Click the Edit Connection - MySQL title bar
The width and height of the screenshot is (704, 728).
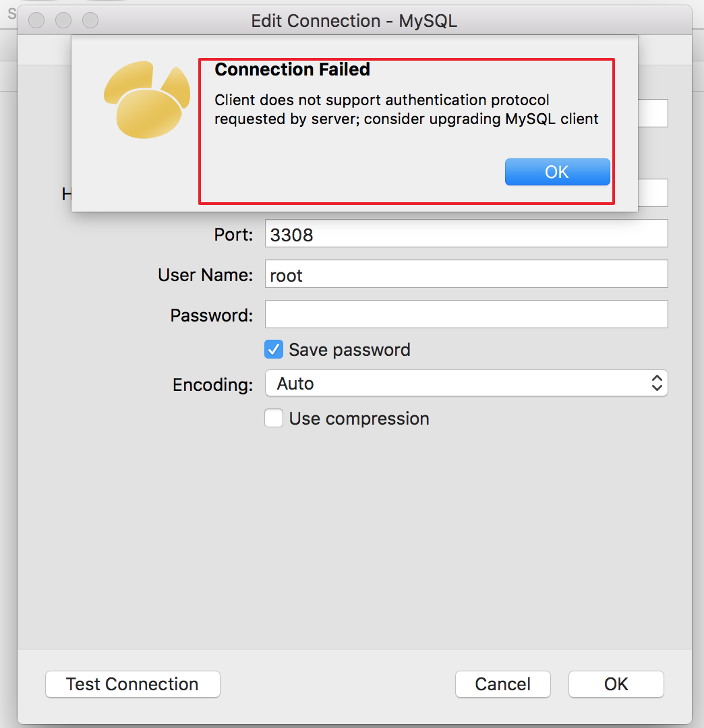click(354, 21)
